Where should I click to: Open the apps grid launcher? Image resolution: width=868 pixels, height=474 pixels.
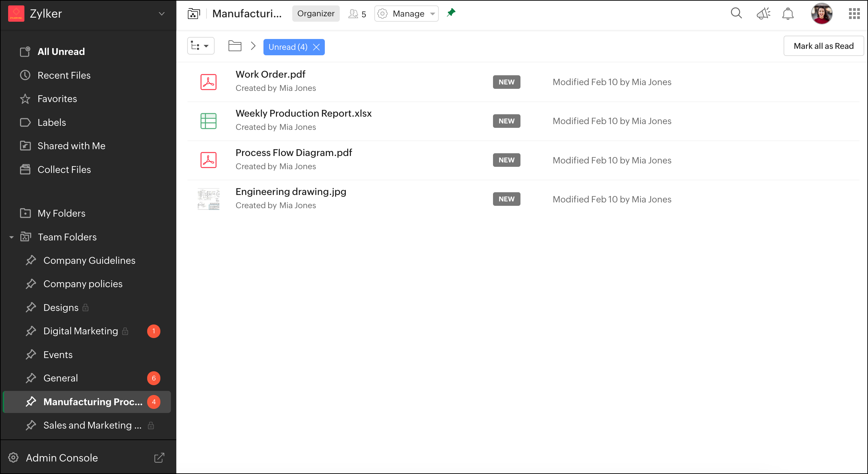click(854, 14)
